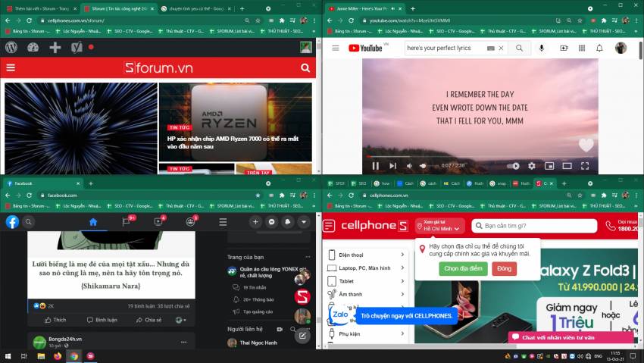Image resolution: width=644 pixels, height=363 pixels.
Task: Like the Shikamaru Nara post with Thích
Action: pyautogui.click(x=55, y=320)
